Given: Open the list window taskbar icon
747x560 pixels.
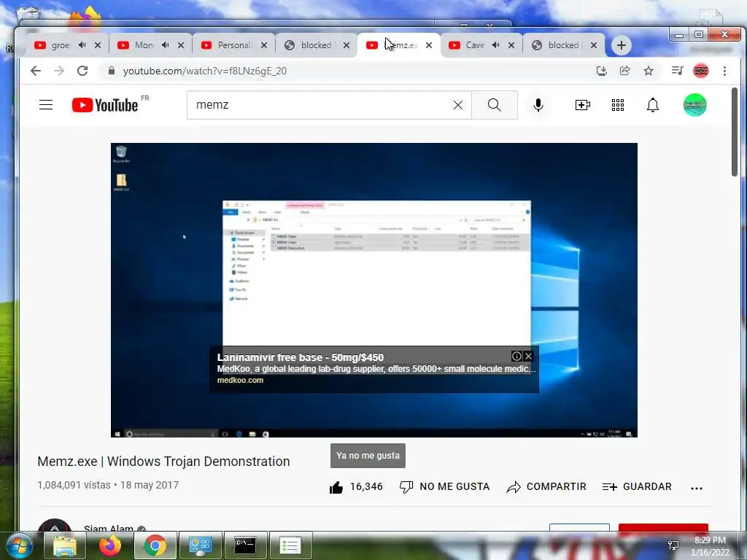Looking at the screenshot, I should coord(290,545).
